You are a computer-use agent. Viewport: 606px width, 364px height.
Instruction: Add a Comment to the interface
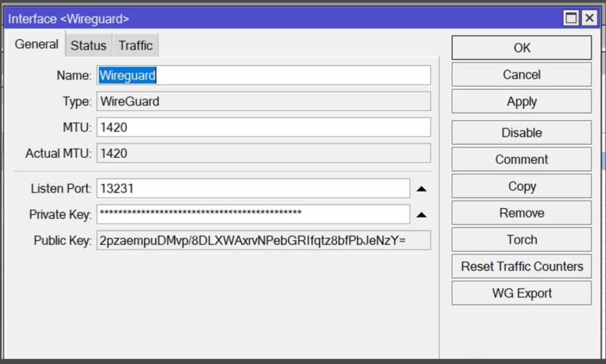[x=521, y=159]
